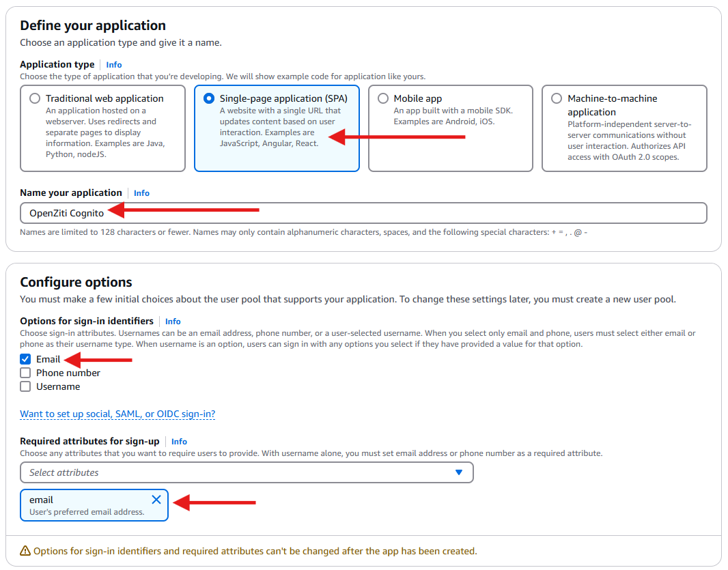This screenshot has width=728, height=570.
Task: Open the social, SAML, or OIDC sign-in link
Action: pyautogui.click(x=117, y=414)
